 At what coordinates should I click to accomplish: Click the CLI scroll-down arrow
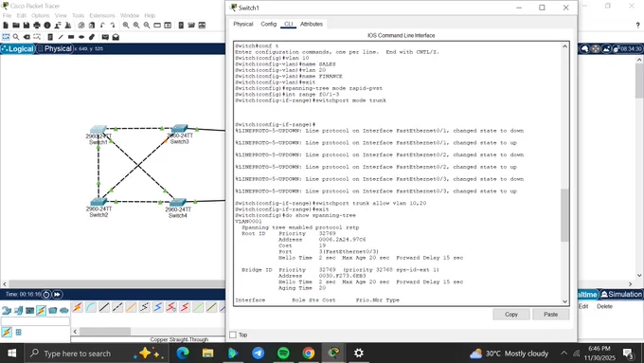click(564, 301)
